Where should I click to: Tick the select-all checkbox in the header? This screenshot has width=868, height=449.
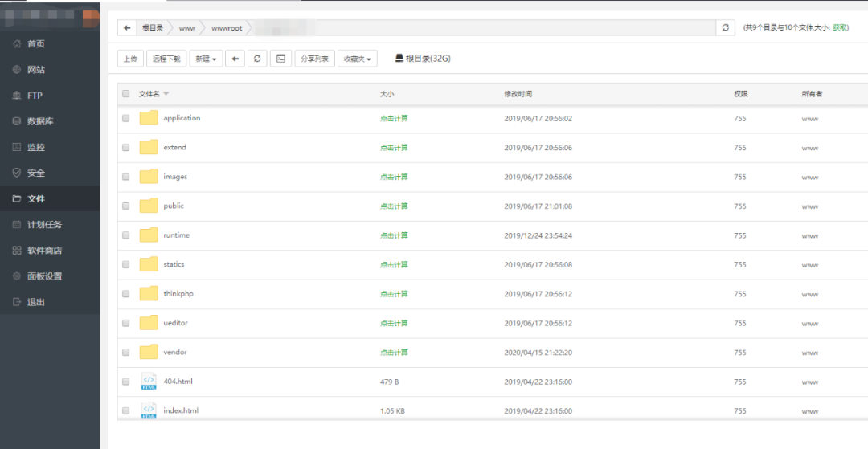(x=125, y=94)
